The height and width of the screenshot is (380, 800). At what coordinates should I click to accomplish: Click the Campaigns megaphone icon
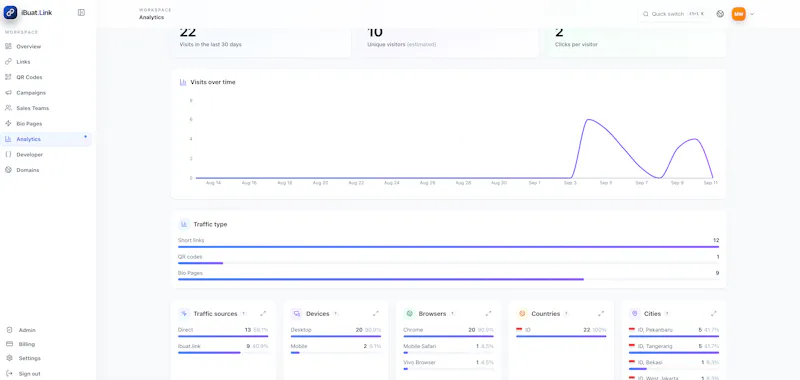tap(8, 93)
